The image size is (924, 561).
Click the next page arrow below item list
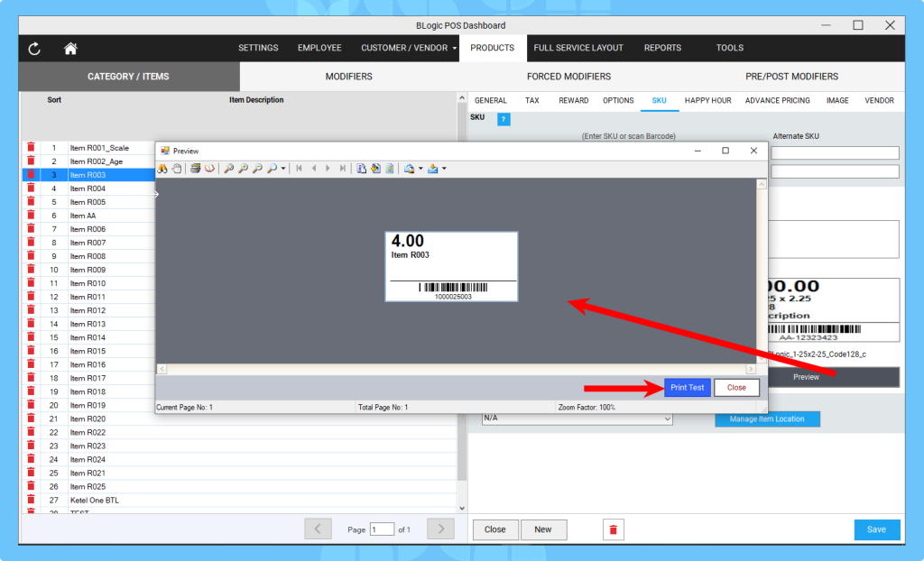(x=440, y=529)
